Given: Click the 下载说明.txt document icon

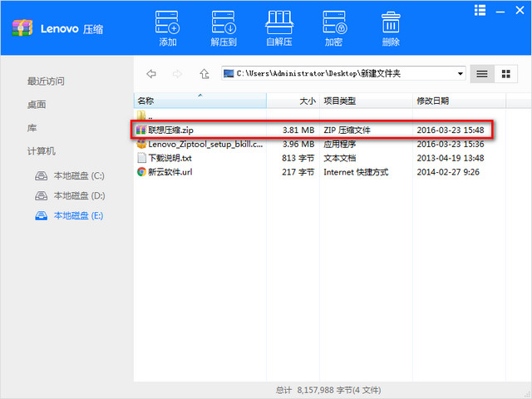Looking at the screenshot, I should (x=141, y=158).
